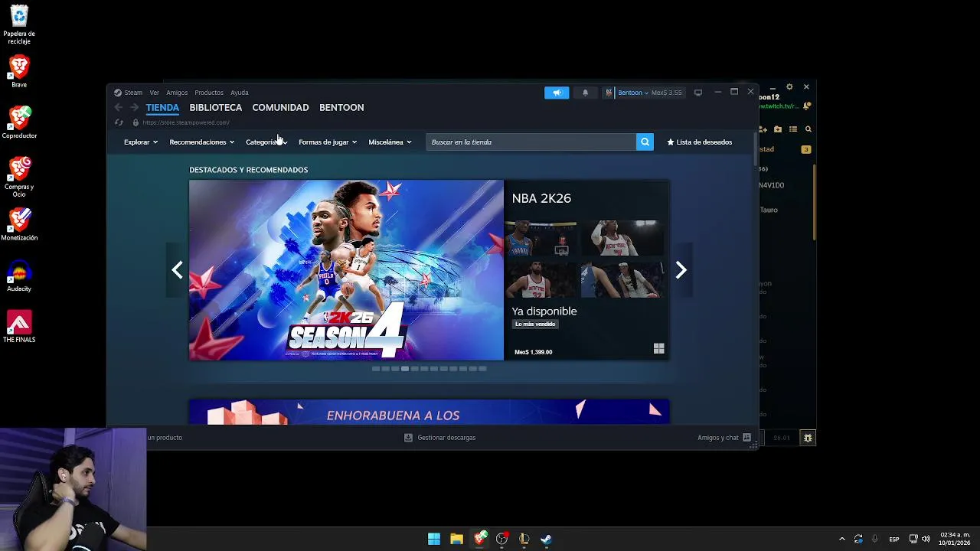Open Steam notifications bell
The width and height of the screenshot is (980, 551).
point(586,93)
